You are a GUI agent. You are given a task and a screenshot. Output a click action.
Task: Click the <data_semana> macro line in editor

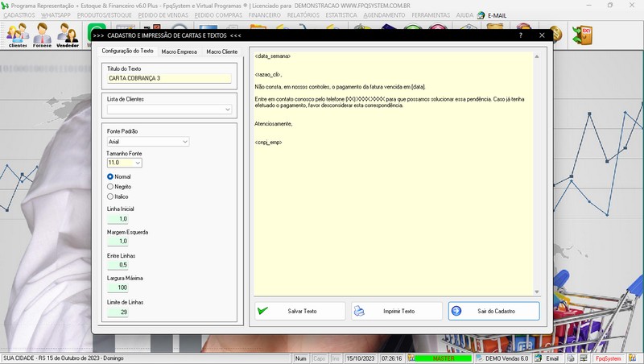pyautogui.click(x=272, y=56)
